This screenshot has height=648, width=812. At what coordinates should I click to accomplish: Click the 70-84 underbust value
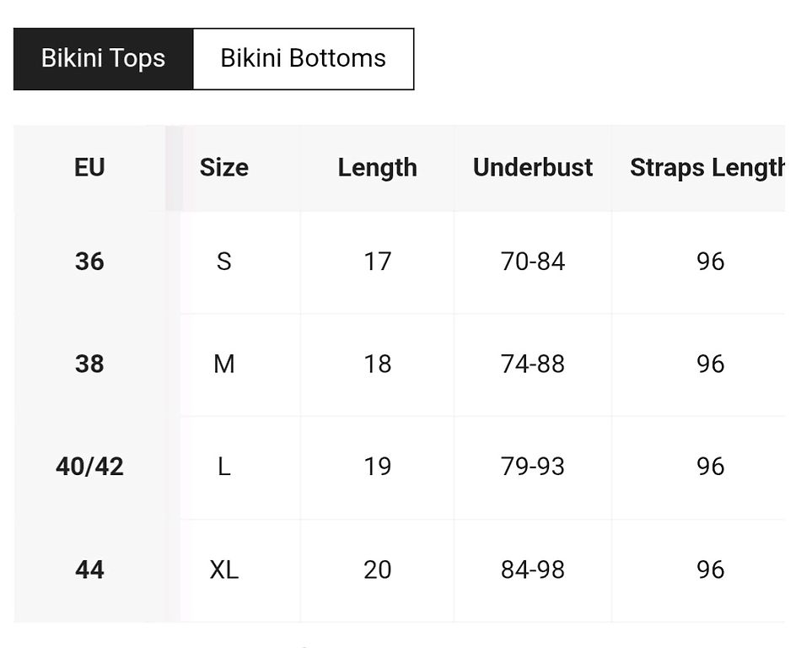click(532, 262)
